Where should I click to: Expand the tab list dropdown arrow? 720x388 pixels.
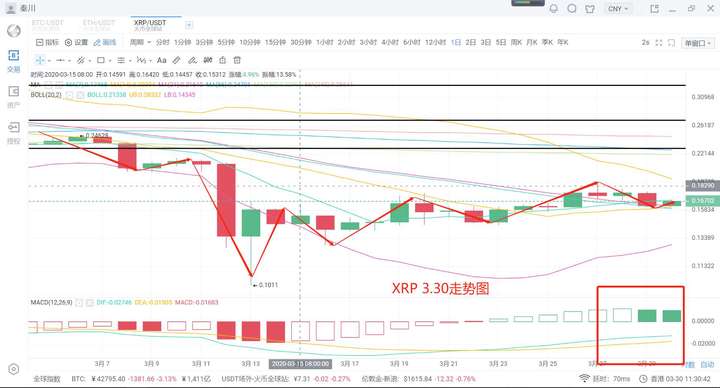point(189,25)
